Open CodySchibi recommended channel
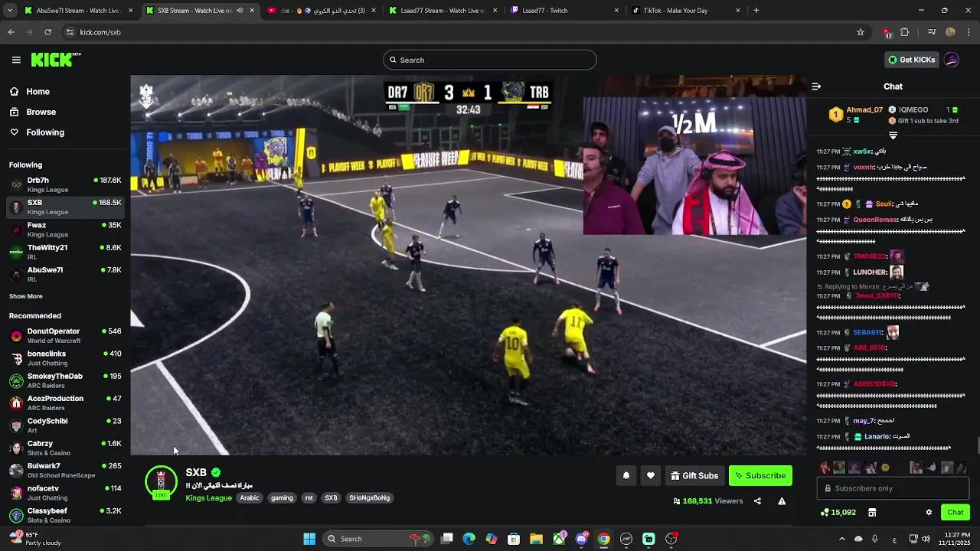This screenshot has height=551, width=980. (x=65, y=425)
